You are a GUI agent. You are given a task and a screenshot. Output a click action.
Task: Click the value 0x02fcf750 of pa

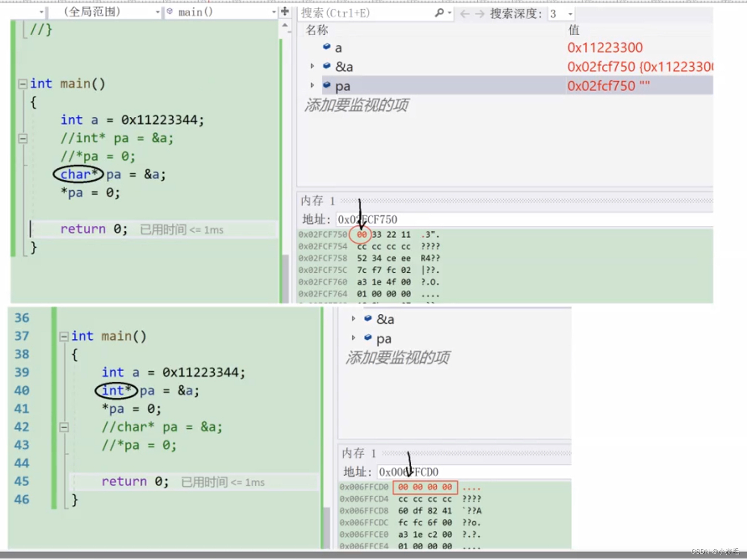click(601, 86)
